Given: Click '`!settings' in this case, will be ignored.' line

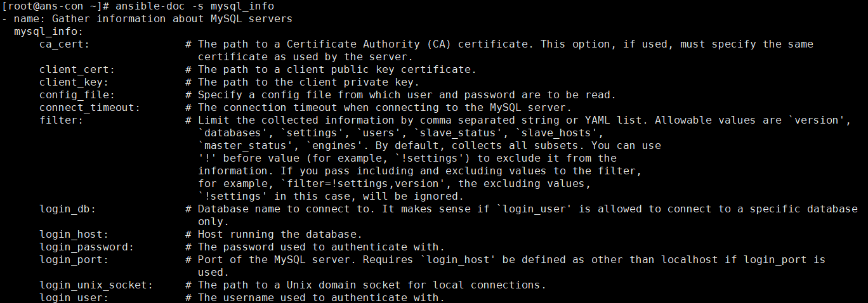Looking at the screenshot, I should coord(331,197).
